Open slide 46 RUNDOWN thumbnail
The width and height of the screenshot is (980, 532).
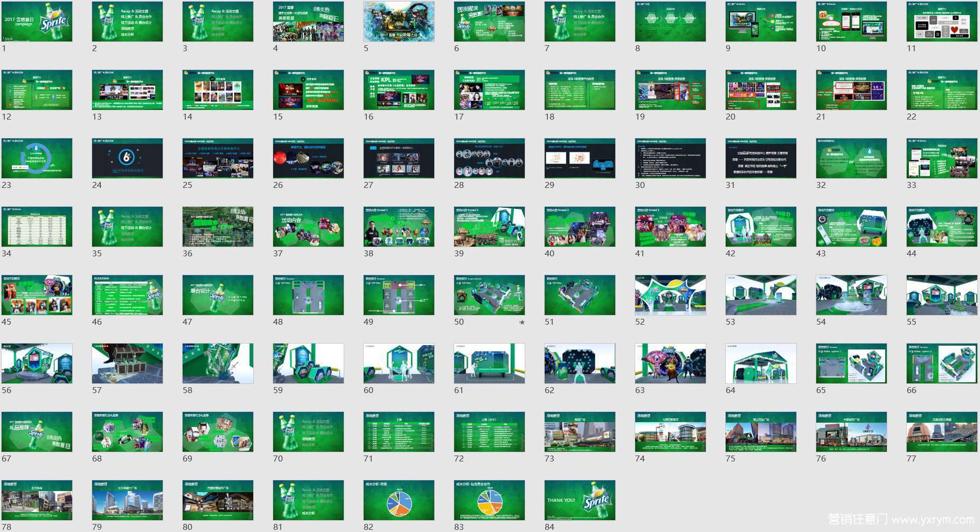click(127, 295)
